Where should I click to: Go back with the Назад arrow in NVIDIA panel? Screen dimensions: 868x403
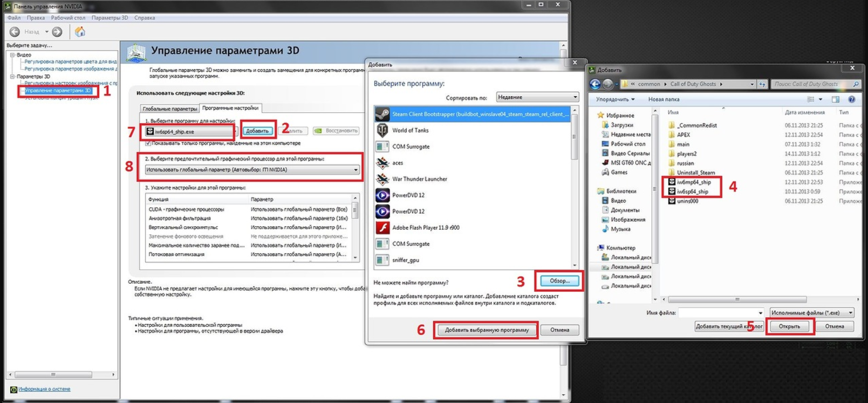click(x=15, y=32)
